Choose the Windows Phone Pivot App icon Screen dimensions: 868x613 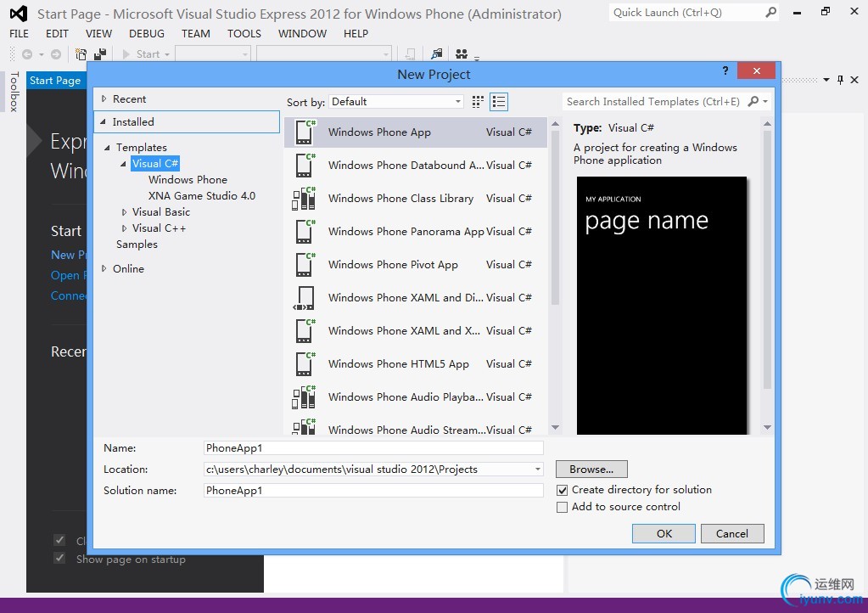click(304, 265)
